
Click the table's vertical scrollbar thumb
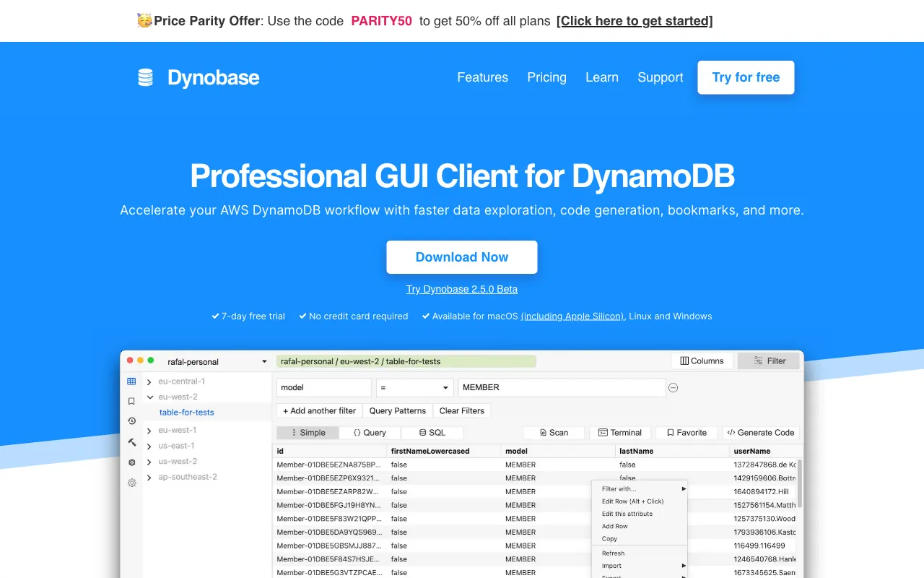coord(799,483)
